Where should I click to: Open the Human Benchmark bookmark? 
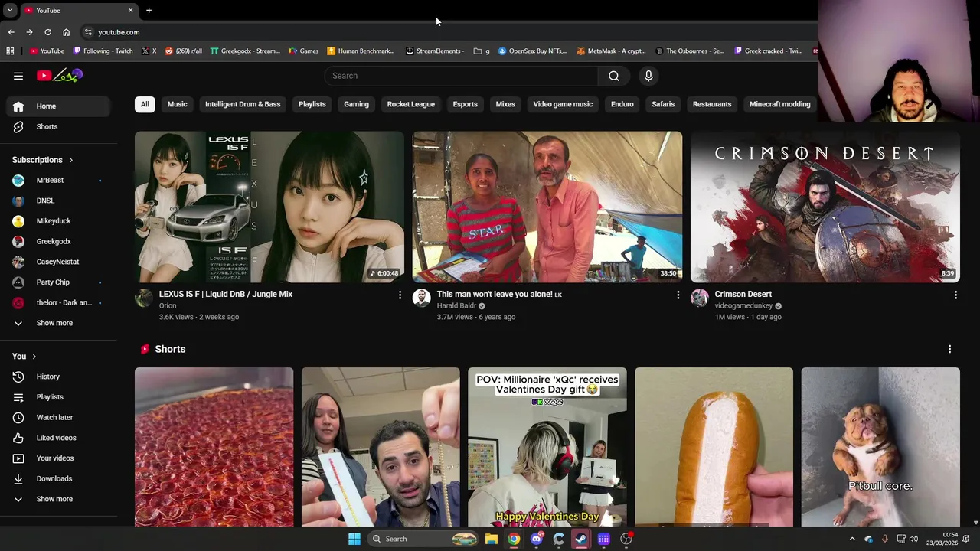pyautogui.click(x=361, y=51)
